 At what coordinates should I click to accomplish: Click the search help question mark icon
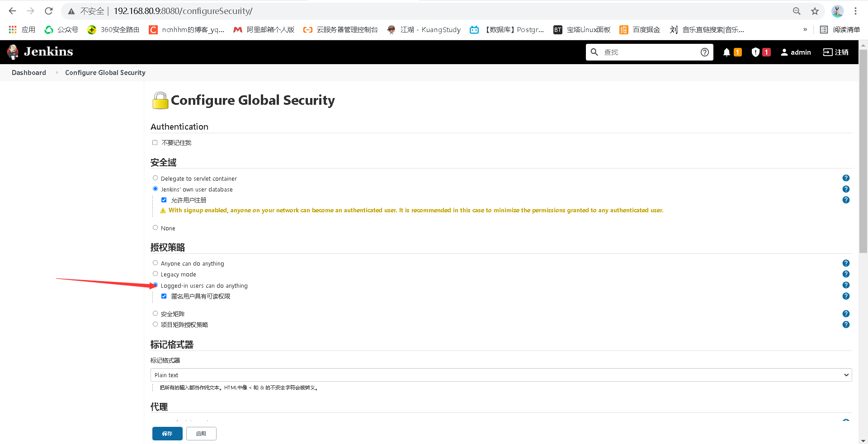click(705, 52)
